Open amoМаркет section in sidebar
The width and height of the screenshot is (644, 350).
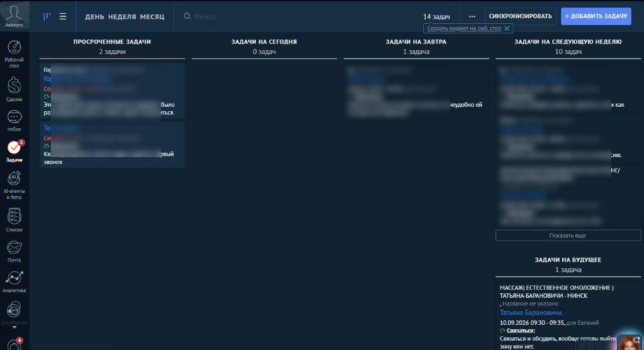click(x=14, y=313)
